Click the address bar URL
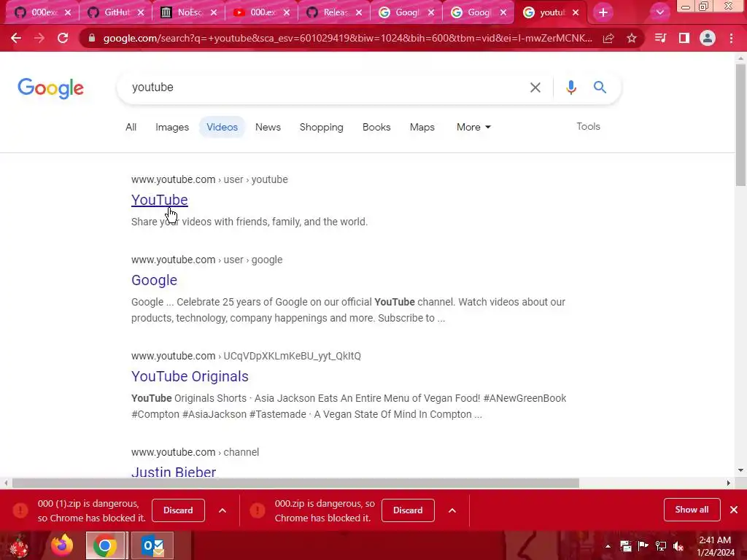This screenshot has width=747, height=560. click(348, 38)
